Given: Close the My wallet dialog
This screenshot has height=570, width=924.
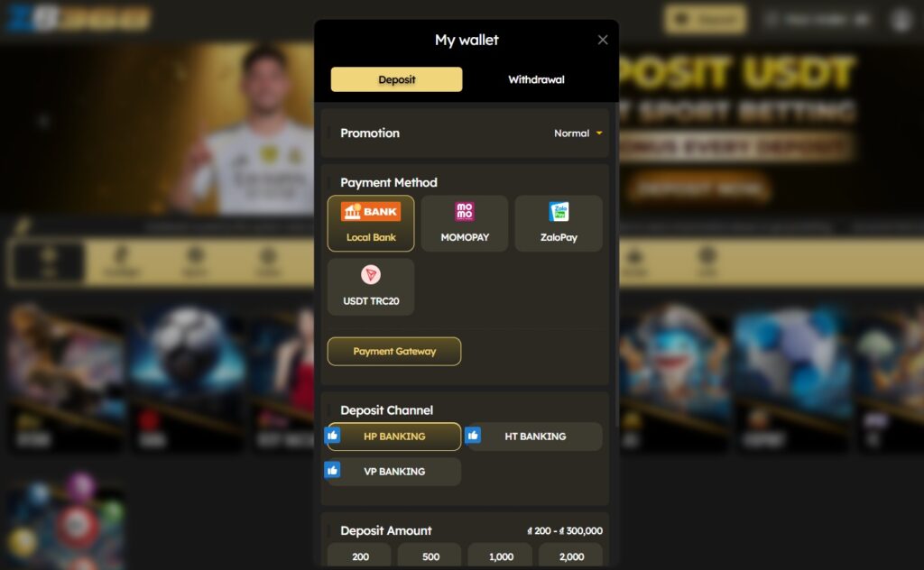Looking at the screenshot, I should [602, 40].
